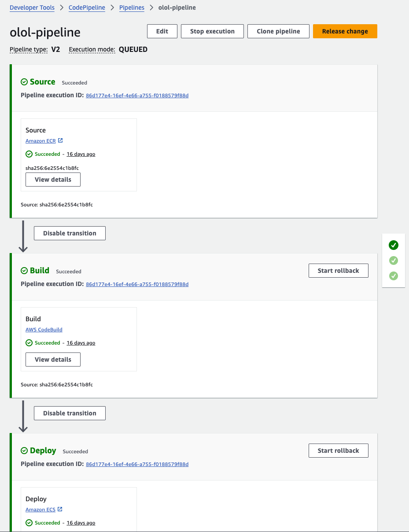This screenshot has height=532, width=409.
Task: Go to the CodePipeline breadcrumb
Action: click(87, 7)
